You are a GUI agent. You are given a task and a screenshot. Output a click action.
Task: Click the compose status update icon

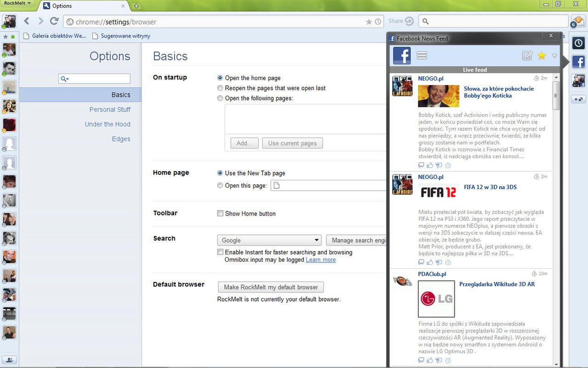coord(527,56)
